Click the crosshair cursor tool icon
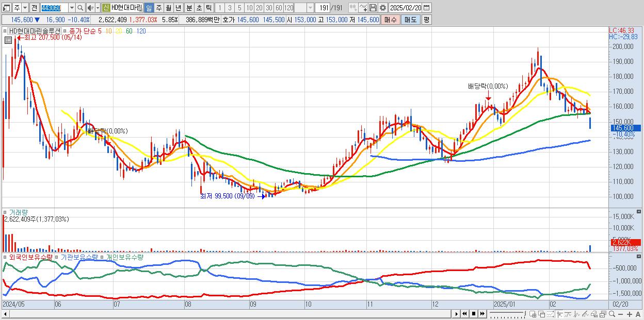The width and height of the screenshot is (644, 320). coord(559,314)
